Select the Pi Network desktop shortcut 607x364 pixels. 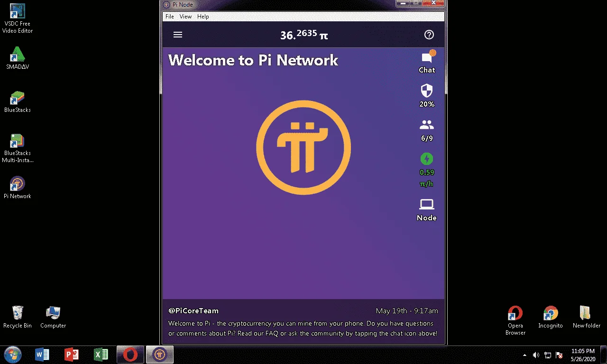(x=18, y=188)
